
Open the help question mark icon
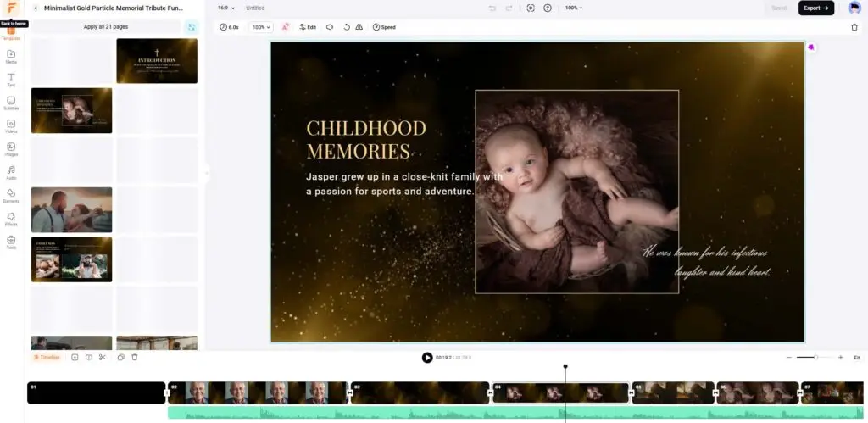[548, 8]
